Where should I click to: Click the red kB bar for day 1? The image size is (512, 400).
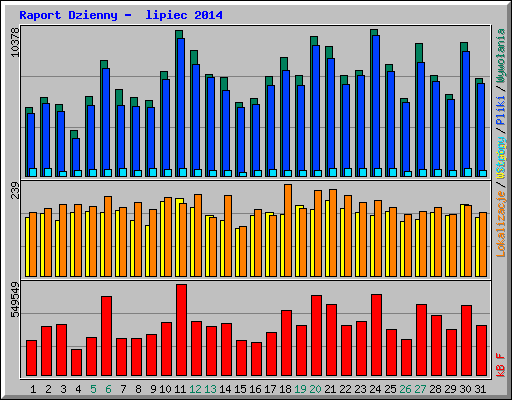point(31,358)
